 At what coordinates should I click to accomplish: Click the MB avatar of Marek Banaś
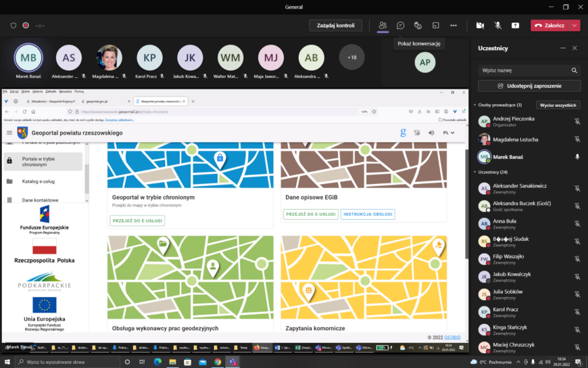click(x=28, y=57)
